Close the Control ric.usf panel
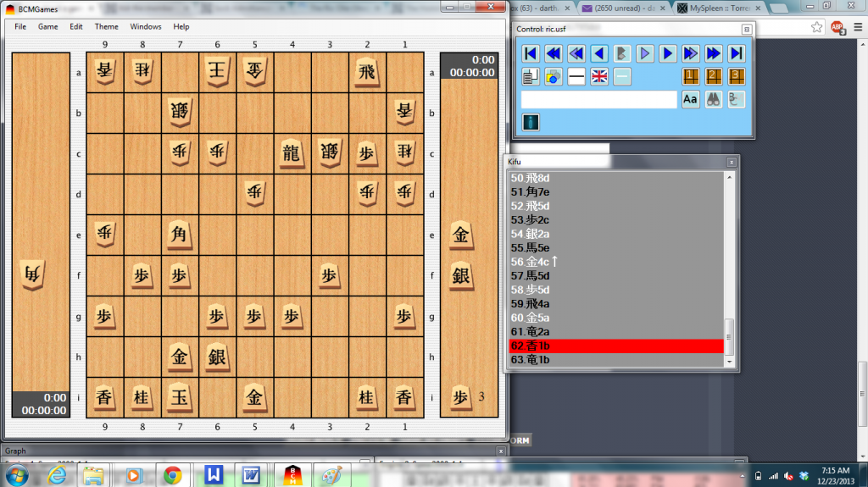Screen dimensions: 868x487 746,30
